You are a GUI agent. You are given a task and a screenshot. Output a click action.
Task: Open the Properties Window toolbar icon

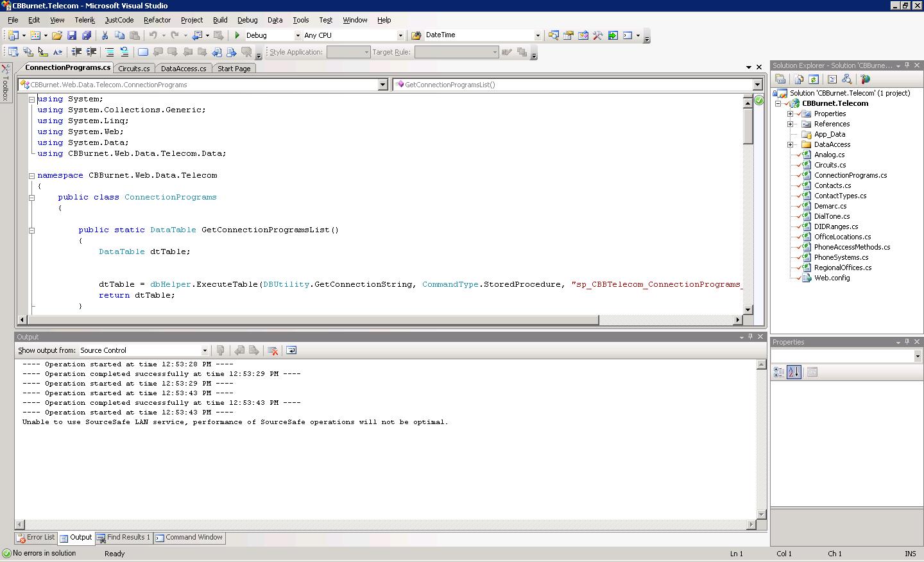pos(568,35)
